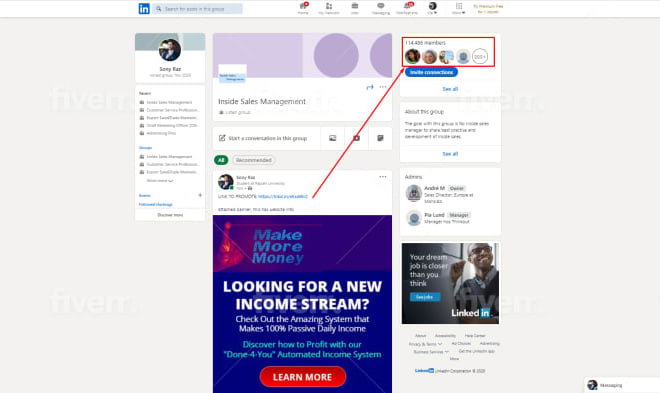Click first member avatar in members box

pyautogui.click(x=412, y=56)
